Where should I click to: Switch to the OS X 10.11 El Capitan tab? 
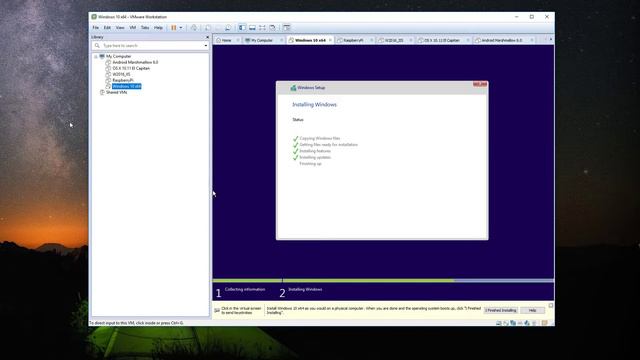pos(442,40)
